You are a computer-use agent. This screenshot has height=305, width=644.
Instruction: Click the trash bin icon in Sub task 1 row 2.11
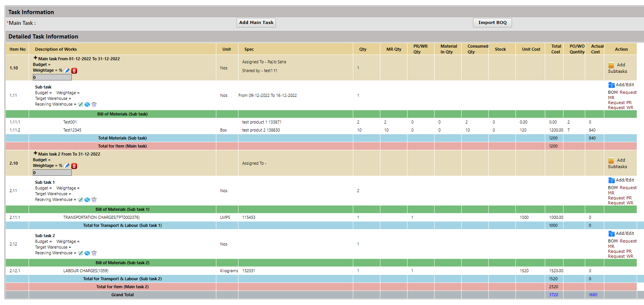(94, 200)
